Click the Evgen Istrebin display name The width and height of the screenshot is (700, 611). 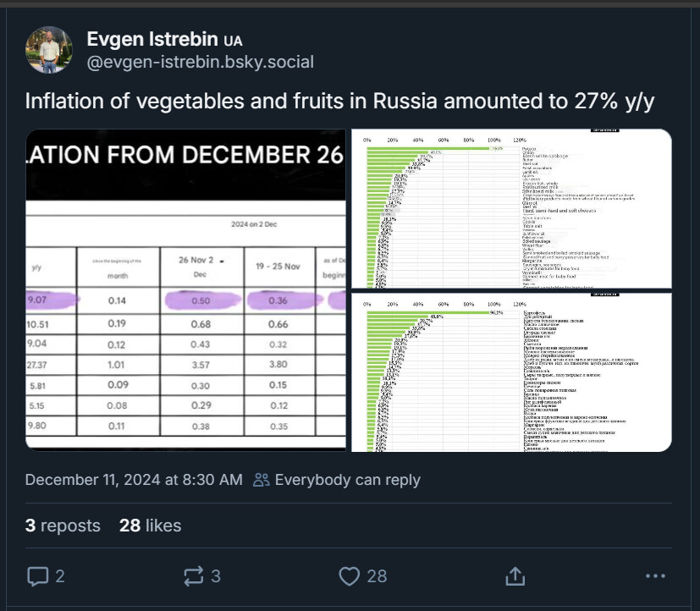[152, 39]
